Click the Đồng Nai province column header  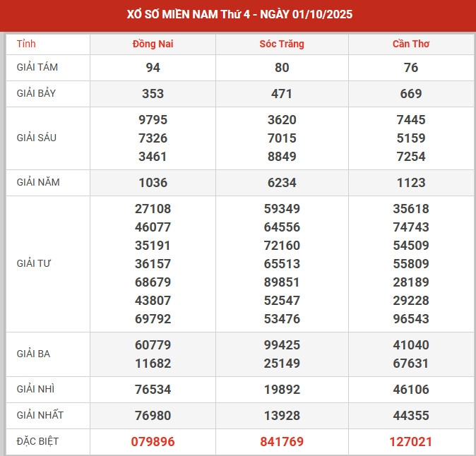coord(153,44)
